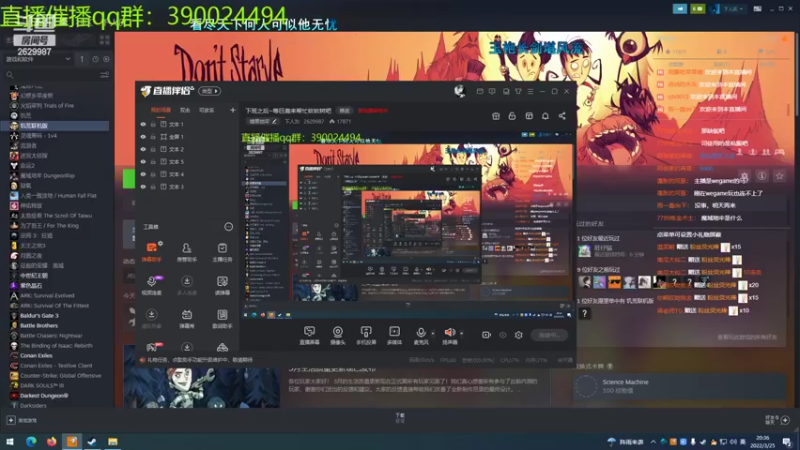Viewport: 800px width, 450px height.
Task: Click the category pill next to companion logo
Action: pyautogui.click(x=209, y=91)
